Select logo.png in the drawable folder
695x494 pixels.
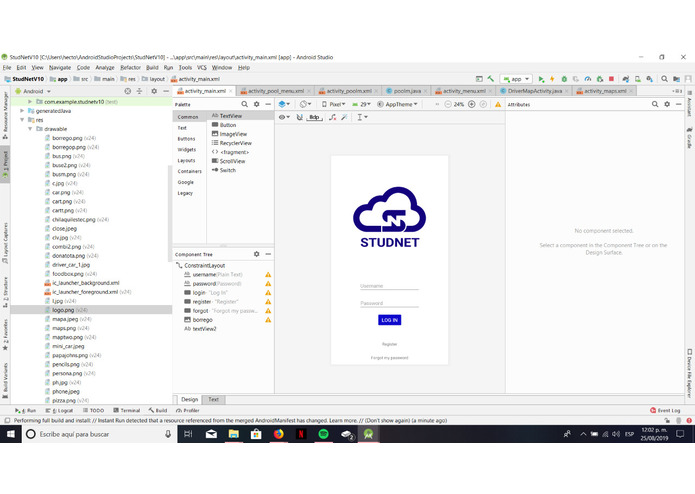click(x=91, y=310)
